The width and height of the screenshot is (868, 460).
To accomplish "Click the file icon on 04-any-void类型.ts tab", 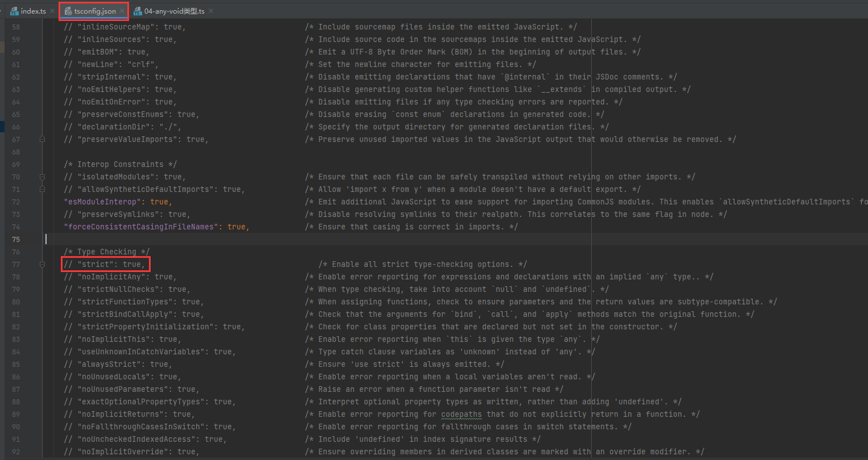I will coord(137,11).
